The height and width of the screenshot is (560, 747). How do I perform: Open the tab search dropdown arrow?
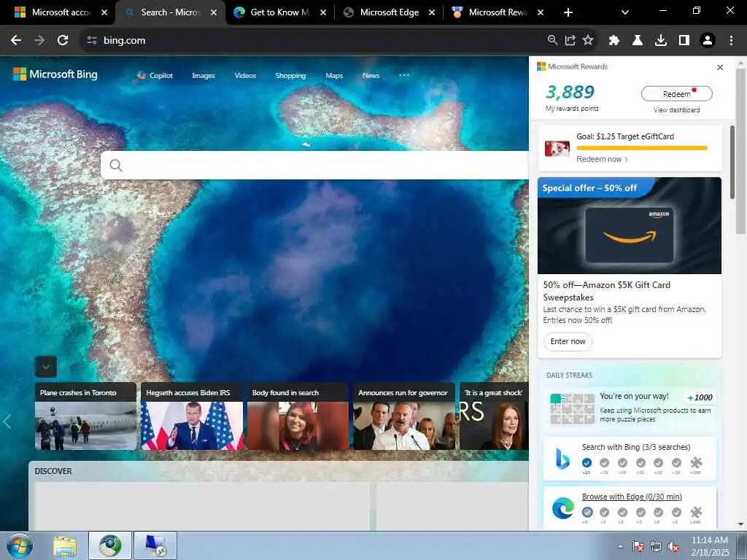625,13
